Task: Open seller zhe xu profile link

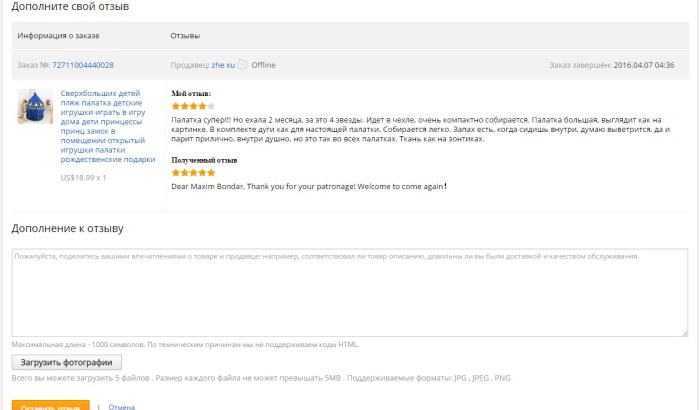Action: click(x=222, y=65)
